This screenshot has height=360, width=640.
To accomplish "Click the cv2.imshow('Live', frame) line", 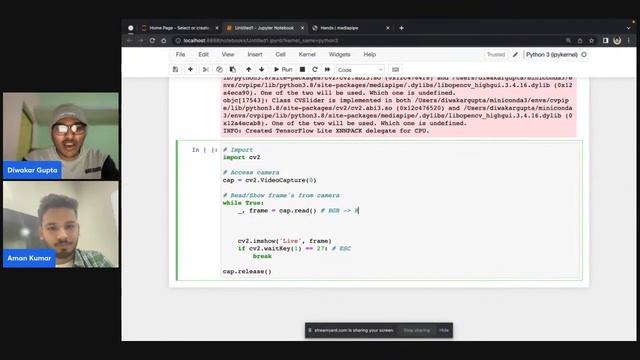I will [x=284, y=241].
